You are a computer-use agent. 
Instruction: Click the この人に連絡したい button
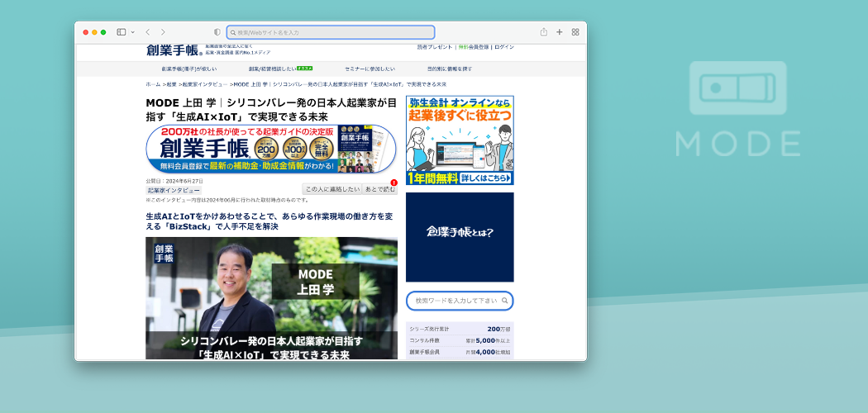(332, 189)
